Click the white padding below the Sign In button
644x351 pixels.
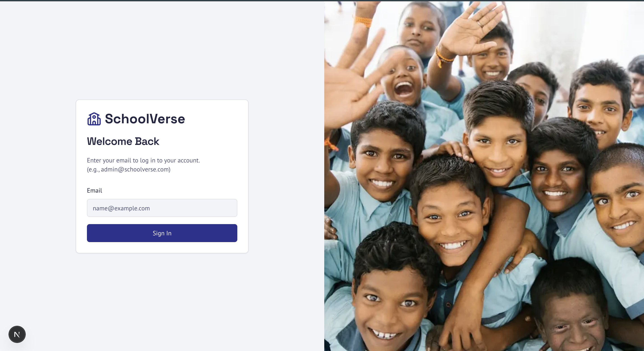click(162, 247)
